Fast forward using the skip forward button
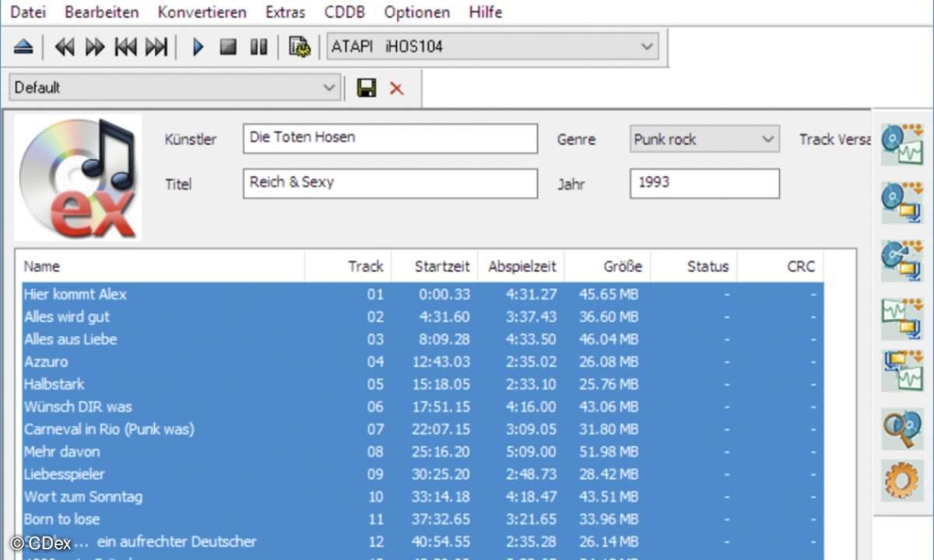 [95, 47]
